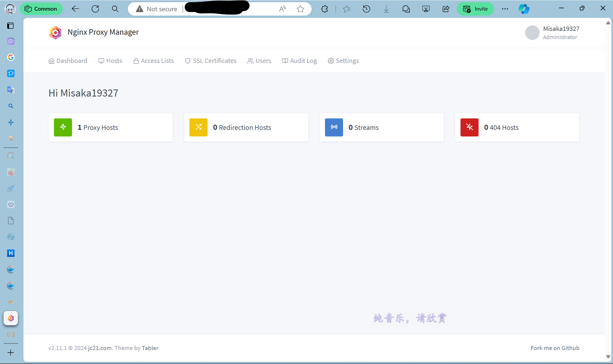Start Read aloud from address bar
Image resolution: width=613 pixels, height=364 pixels.
[282, 9]
